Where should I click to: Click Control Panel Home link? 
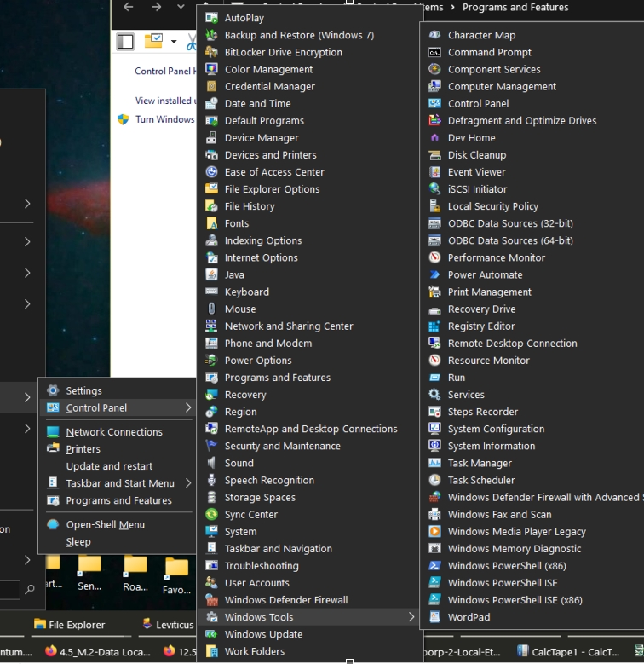(165, 71)
